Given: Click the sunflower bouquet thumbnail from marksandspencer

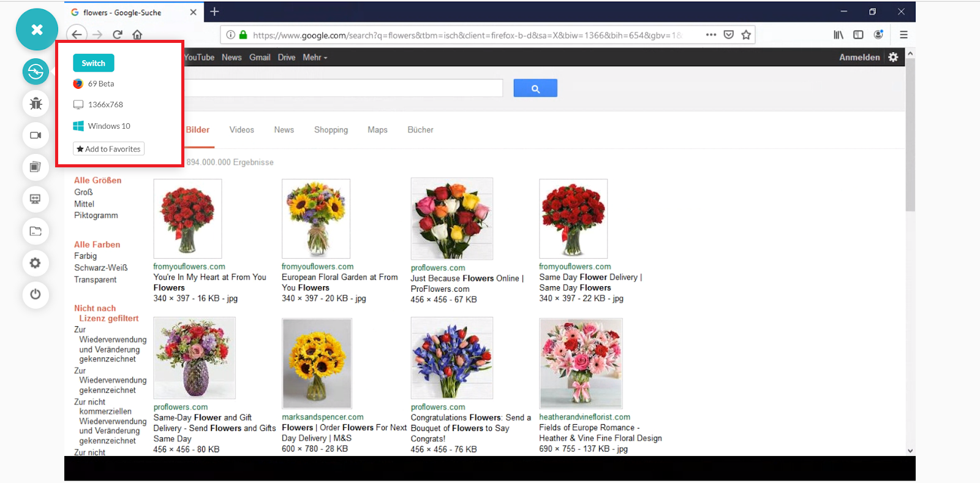Looking at the screenshot, I should (x=317, y=363).
